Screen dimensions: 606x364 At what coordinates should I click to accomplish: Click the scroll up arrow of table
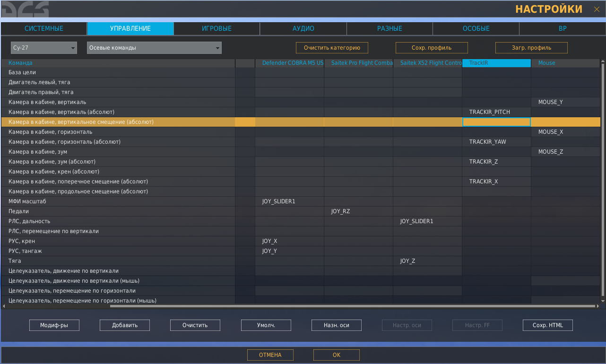coord(603,62)
